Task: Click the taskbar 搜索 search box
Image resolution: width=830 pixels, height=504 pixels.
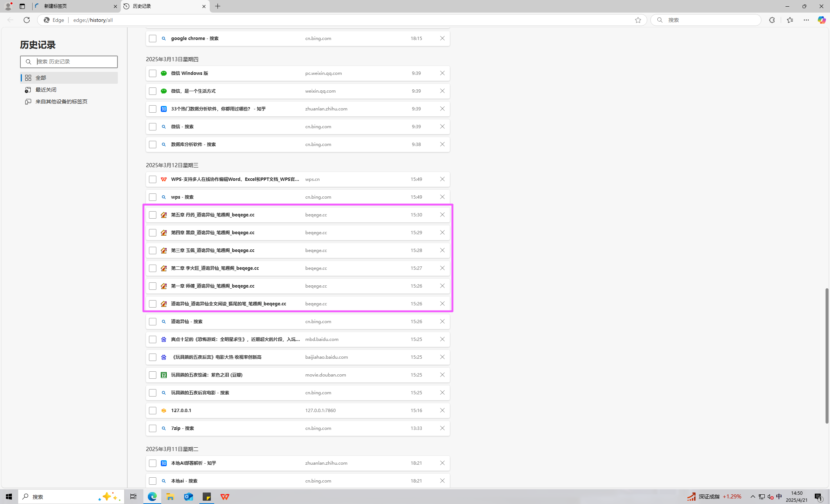Action: (x=70, y=497)
